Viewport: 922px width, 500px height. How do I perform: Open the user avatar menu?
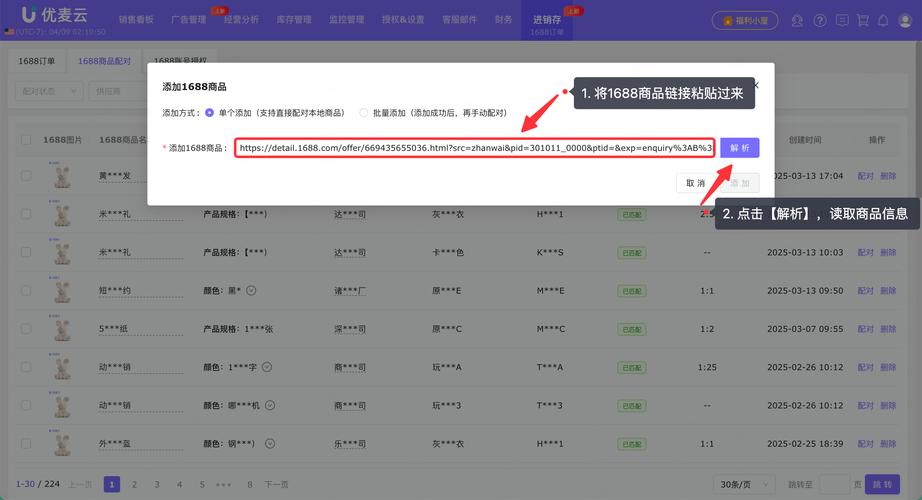click(x=905, y=21)
